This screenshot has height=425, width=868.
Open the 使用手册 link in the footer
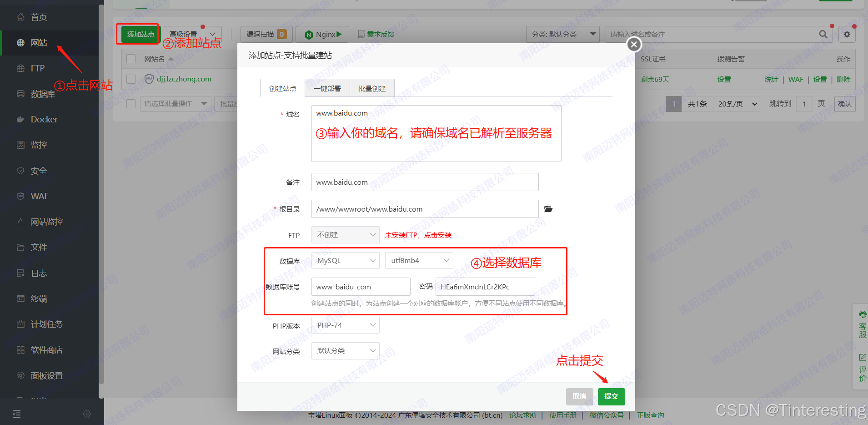tap(562, 415)
